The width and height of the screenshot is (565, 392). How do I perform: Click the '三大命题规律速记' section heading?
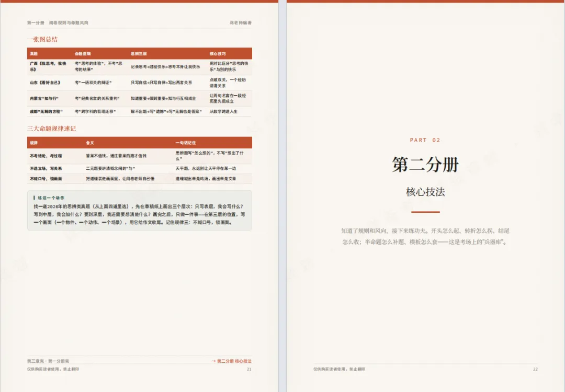[x=51, y=129]
